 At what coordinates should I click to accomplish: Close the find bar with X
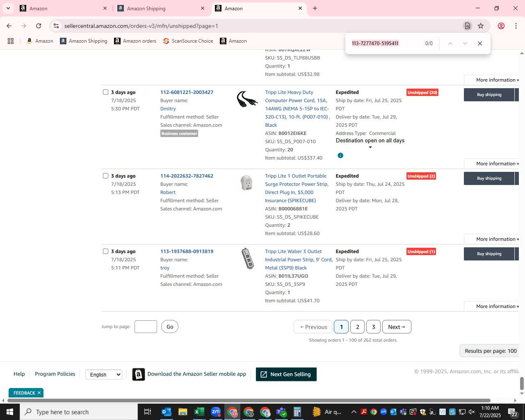(480, 43)
